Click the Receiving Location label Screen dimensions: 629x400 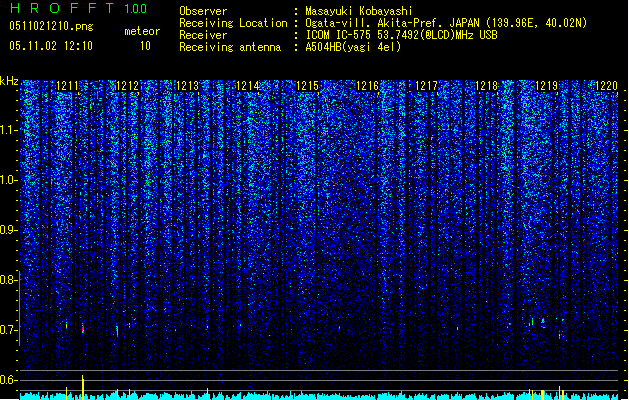(233, 23)
